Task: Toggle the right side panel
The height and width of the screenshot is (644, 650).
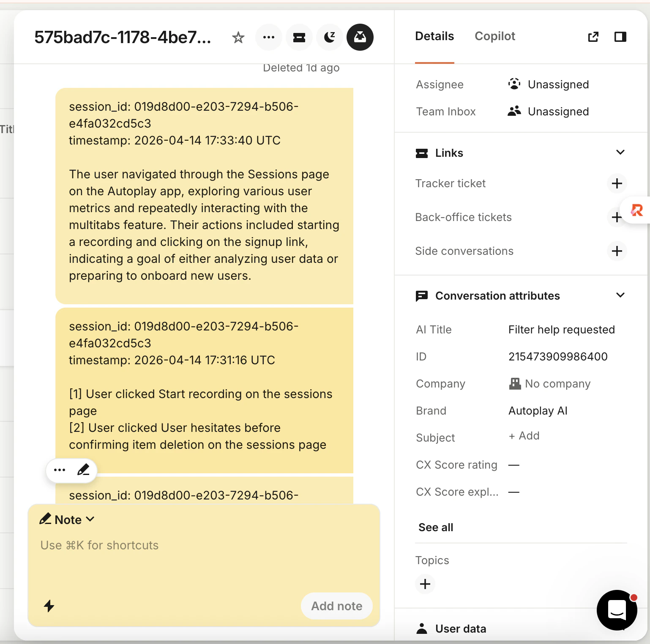Action: pos(620,37)
